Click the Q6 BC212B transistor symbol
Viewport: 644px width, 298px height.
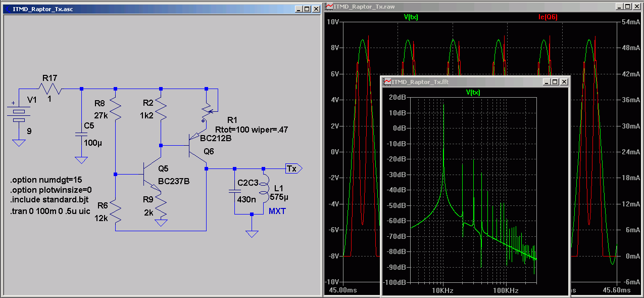198,146
